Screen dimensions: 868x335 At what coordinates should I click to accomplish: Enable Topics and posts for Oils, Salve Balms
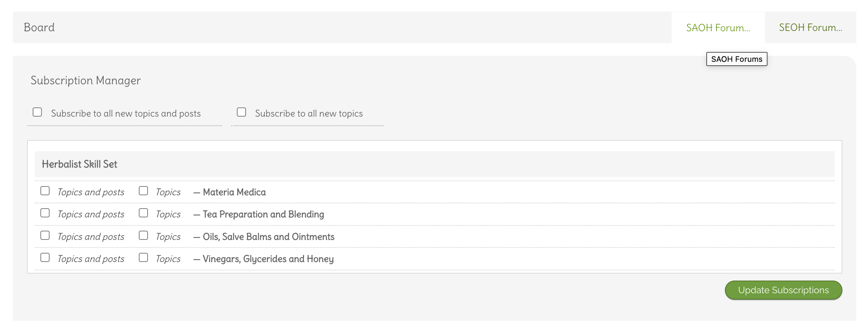pyautogui.click(x=45, y=236)
